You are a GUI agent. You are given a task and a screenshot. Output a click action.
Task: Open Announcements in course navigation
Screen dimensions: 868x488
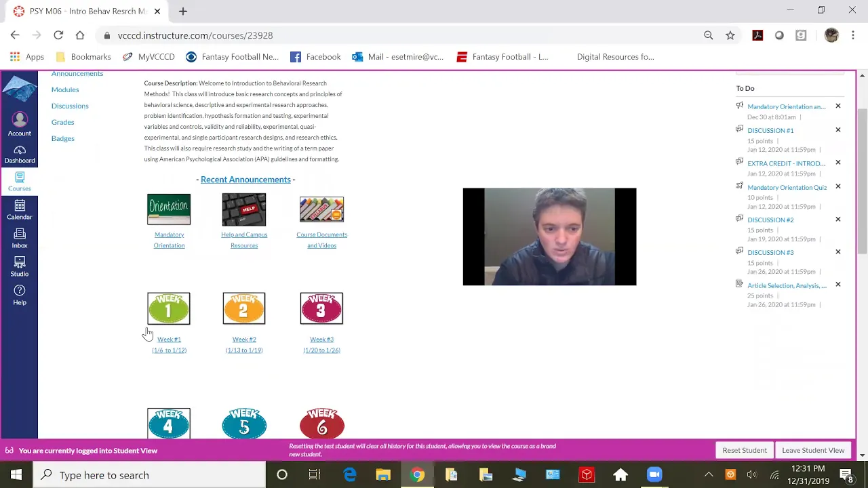click(x=77, y=73)
